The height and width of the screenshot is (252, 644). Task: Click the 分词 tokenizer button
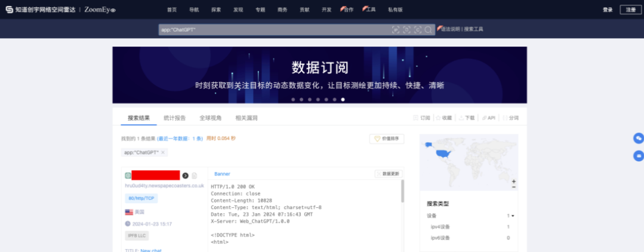click(510, 118)
